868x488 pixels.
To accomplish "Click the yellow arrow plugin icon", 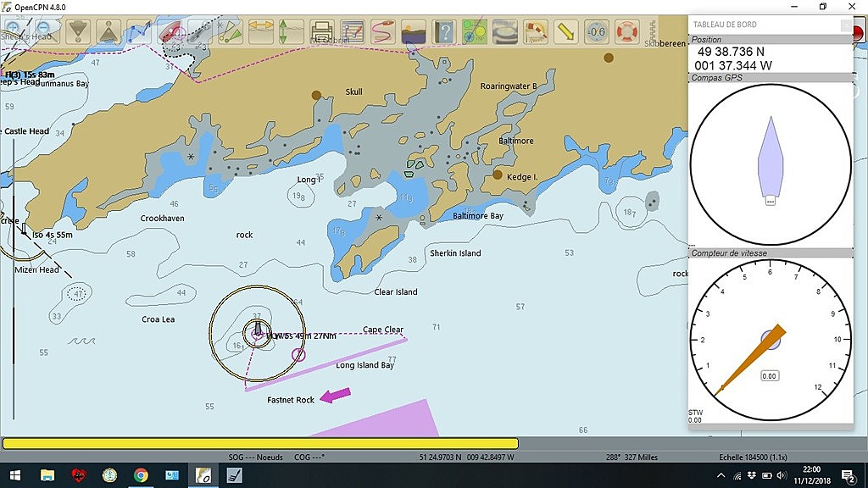I will point(565,31).
